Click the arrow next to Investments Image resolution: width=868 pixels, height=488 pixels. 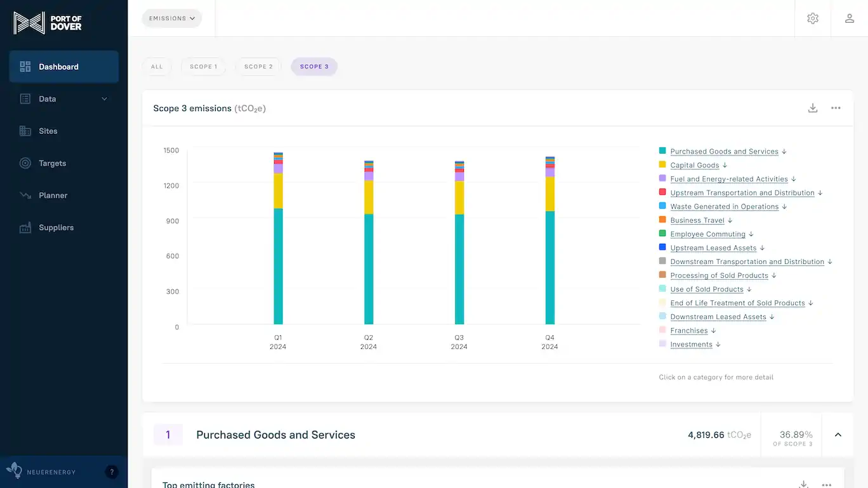tap(718, 345)
